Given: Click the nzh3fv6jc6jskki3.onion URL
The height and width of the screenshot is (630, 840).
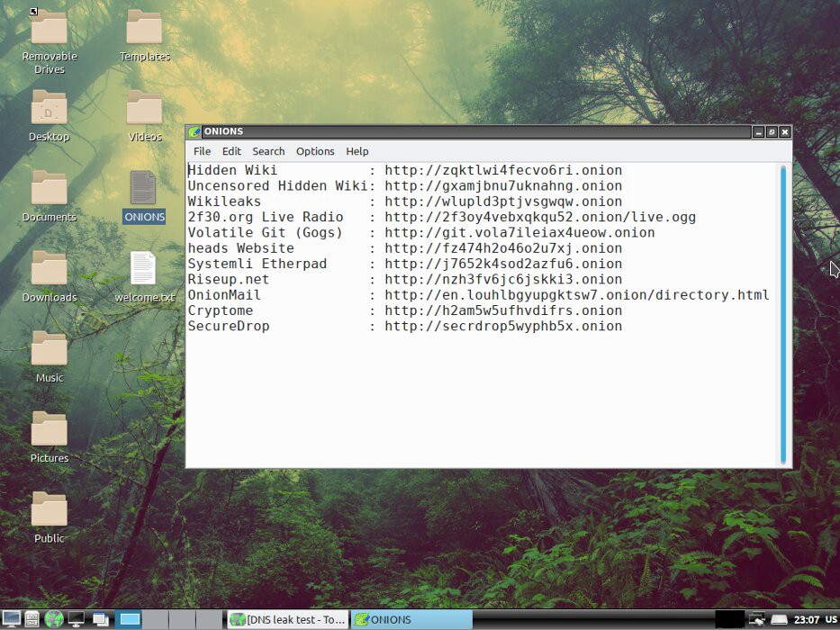Looking at the screenshot, I should [503, 279].
